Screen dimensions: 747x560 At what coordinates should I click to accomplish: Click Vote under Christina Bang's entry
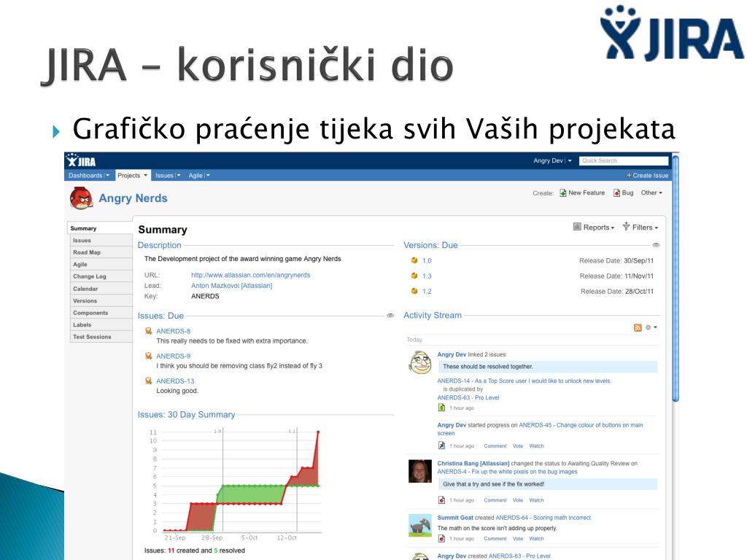click(518, 500)
